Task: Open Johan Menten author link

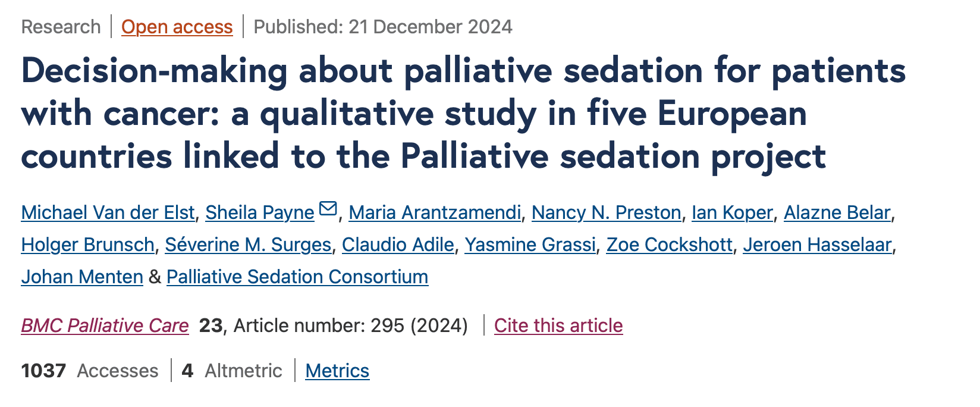Action: pyautogui.click(x=82, y=277)
